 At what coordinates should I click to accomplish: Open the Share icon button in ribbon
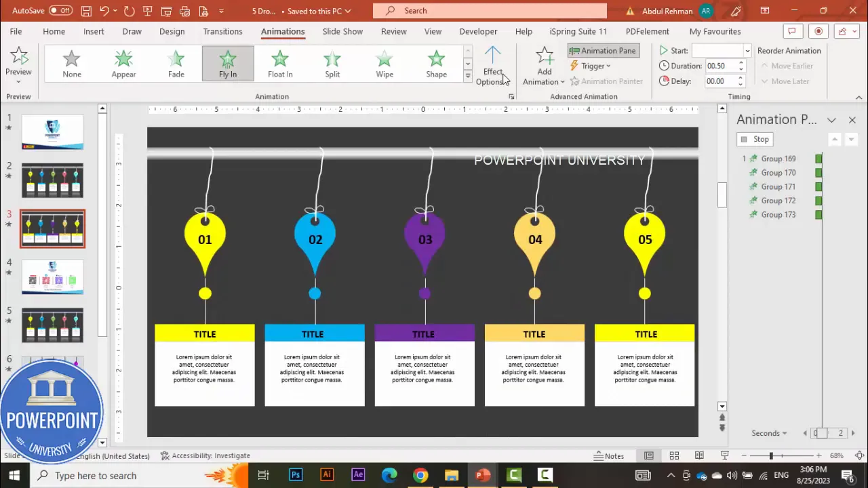click(x=846, y=31)
